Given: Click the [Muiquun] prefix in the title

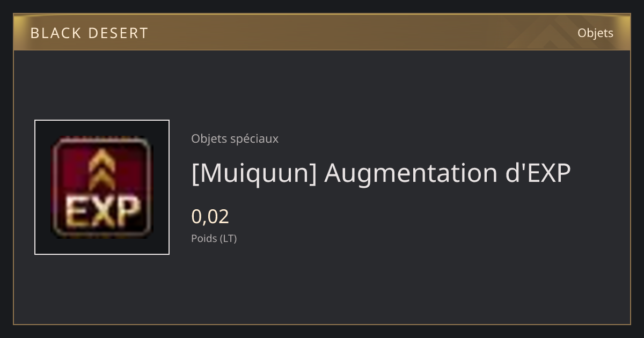Looking at the screenshot, I should point(254,173).
